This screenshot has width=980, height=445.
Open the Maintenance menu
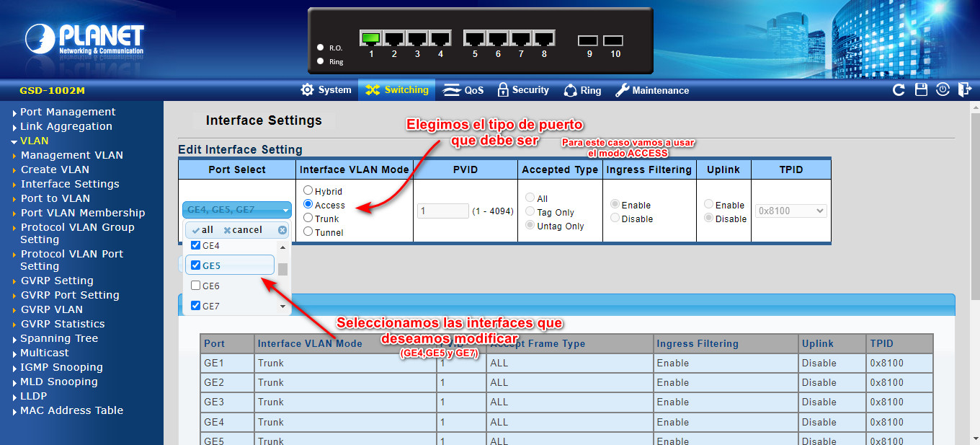tap(652, 90)
